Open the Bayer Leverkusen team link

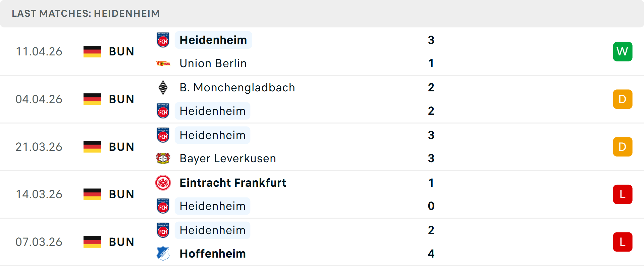pos(228,159)
